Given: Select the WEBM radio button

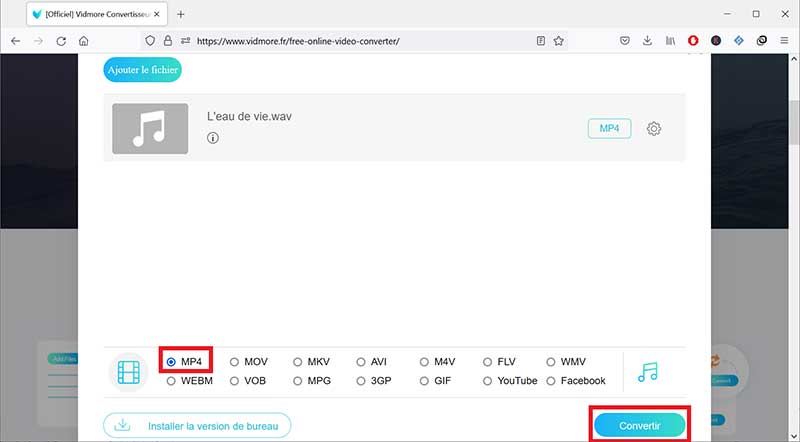Looking at the screenshot, I should [171, 381].
